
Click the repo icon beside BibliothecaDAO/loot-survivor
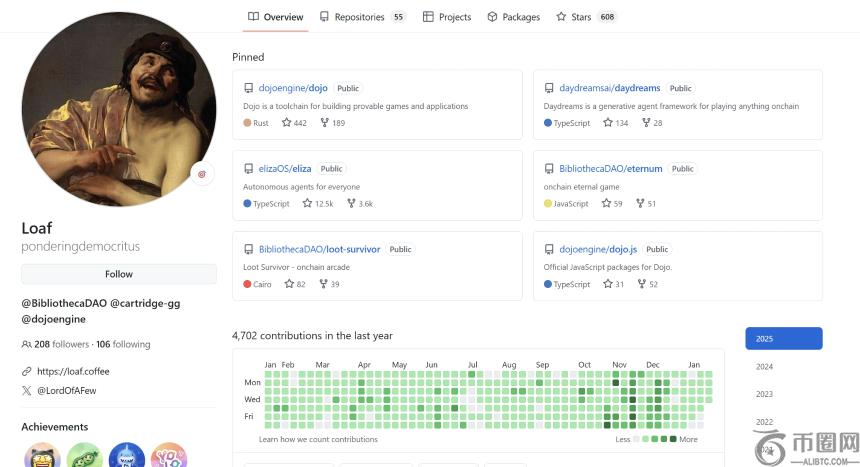tap(248, 249)
